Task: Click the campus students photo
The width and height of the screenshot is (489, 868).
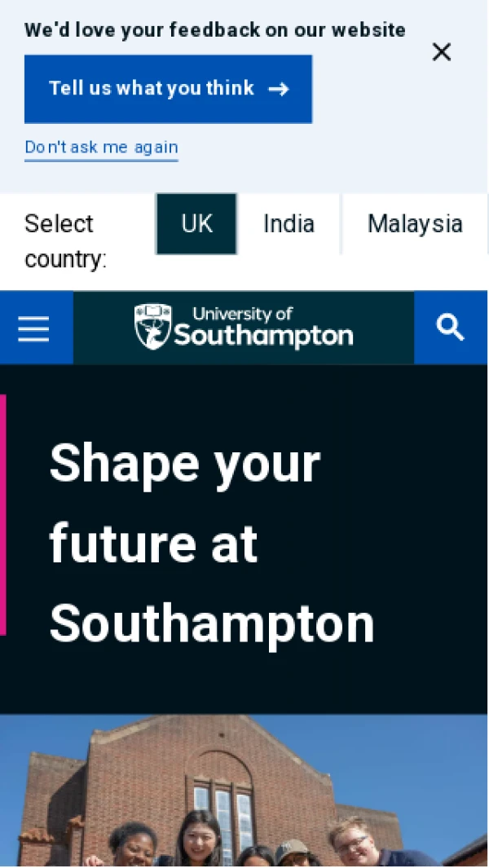Action: coord(244,791)
